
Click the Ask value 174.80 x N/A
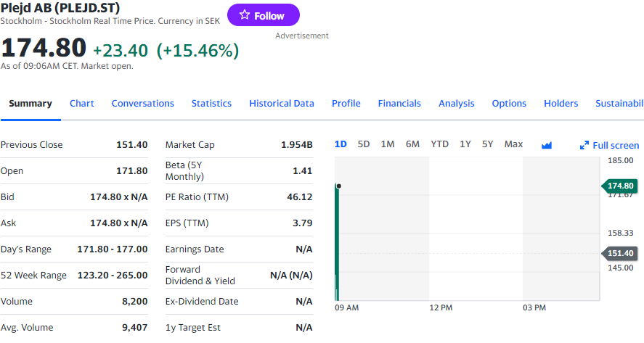(x=118, y=223)
